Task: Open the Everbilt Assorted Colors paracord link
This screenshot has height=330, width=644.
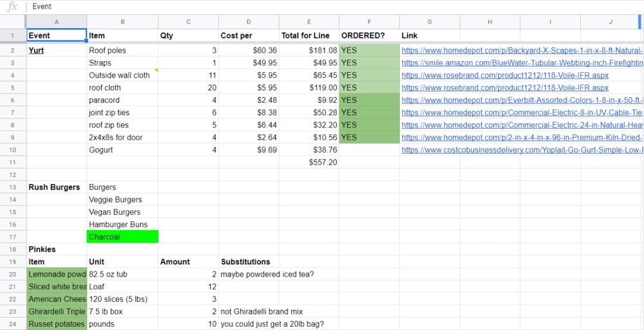Action: click(522, 100)
